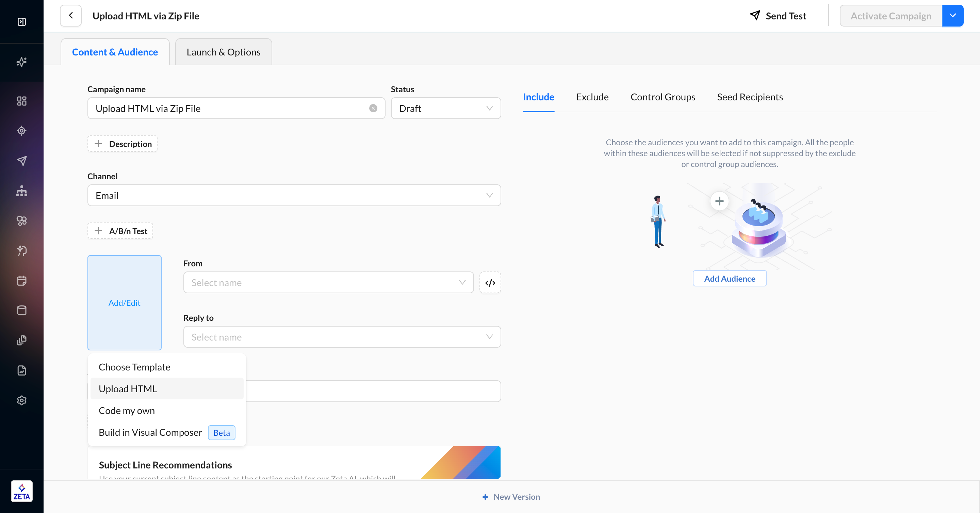Click the Add Audience button
The image size is (980, 513).
click(729, 278)
